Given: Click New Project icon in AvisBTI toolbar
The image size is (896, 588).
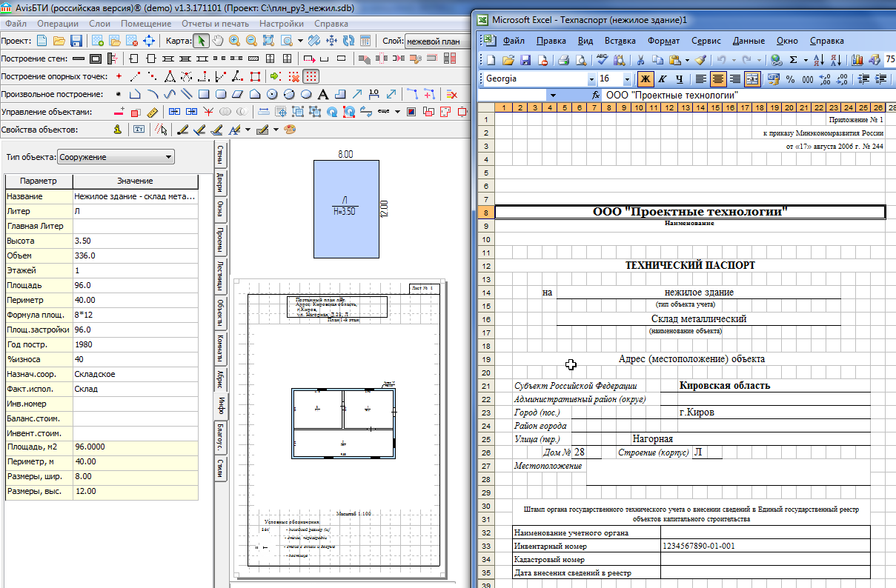Looking at the screenshot, I should (x=42, y=41).
